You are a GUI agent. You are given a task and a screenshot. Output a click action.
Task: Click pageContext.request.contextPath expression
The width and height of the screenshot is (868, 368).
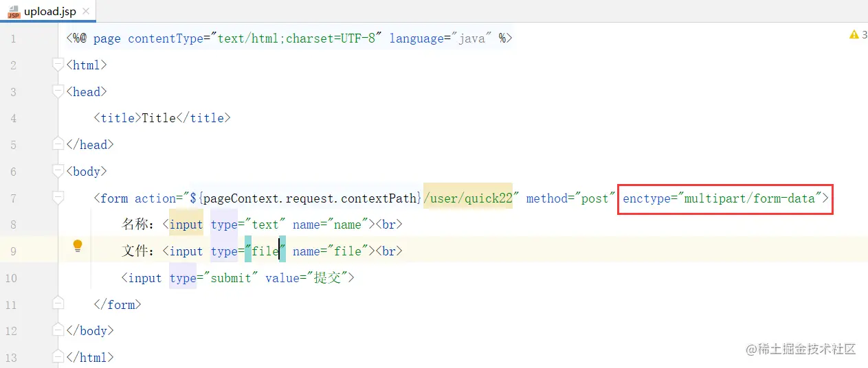[x=310, y=198]
